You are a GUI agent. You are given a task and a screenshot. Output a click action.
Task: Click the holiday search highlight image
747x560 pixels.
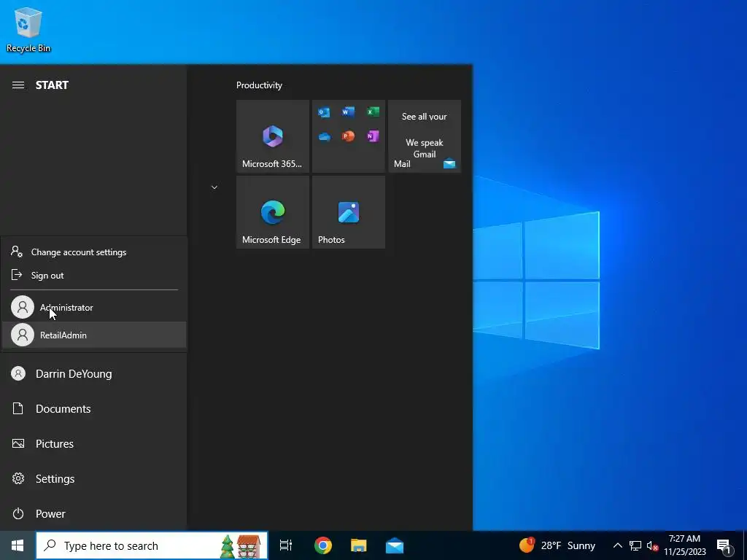click(x=241, y=546)
